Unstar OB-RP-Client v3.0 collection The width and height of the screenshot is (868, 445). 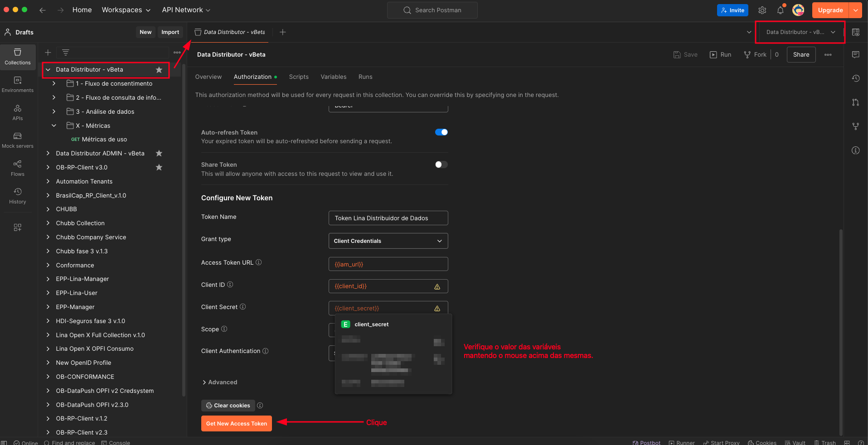point(159,168)
